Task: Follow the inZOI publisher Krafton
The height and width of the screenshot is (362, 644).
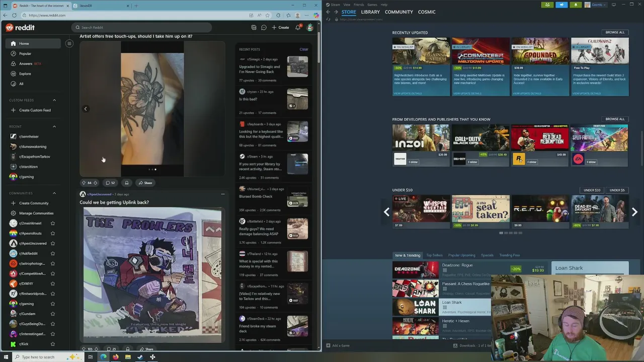Action: (413, 162)
